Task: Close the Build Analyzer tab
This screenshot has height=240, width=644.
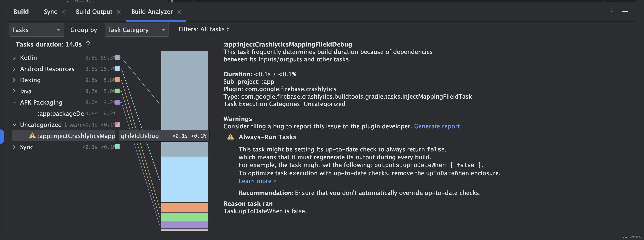Action: pyautogui.click(x=179, y=12)
